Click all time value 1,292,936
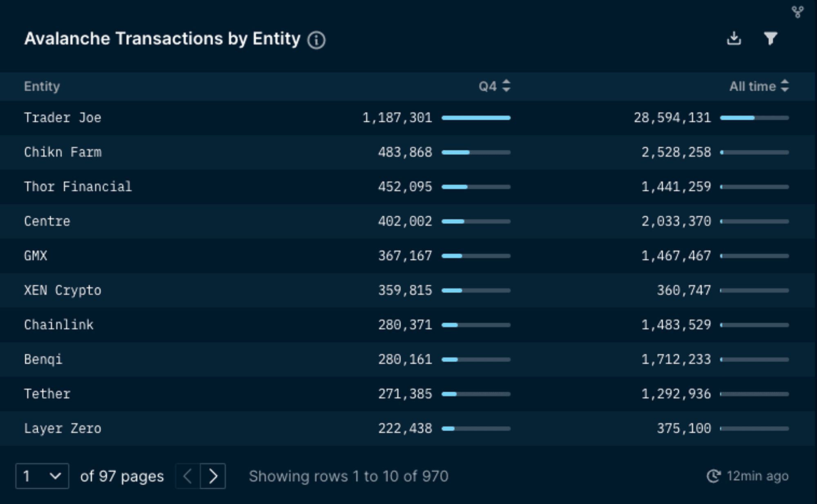Screen dimensions: 817x504 pyautogui.click(x=676, y=394)
